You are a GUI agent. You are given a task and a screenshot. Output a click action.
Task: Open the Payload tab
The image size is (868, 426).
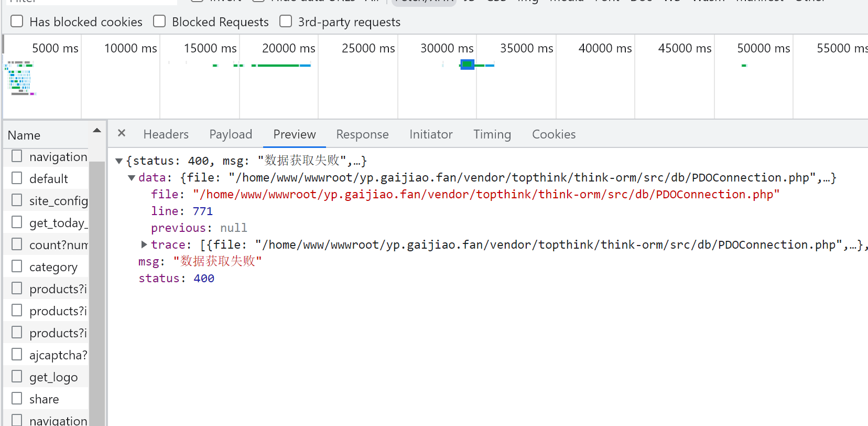coord(231,134)
